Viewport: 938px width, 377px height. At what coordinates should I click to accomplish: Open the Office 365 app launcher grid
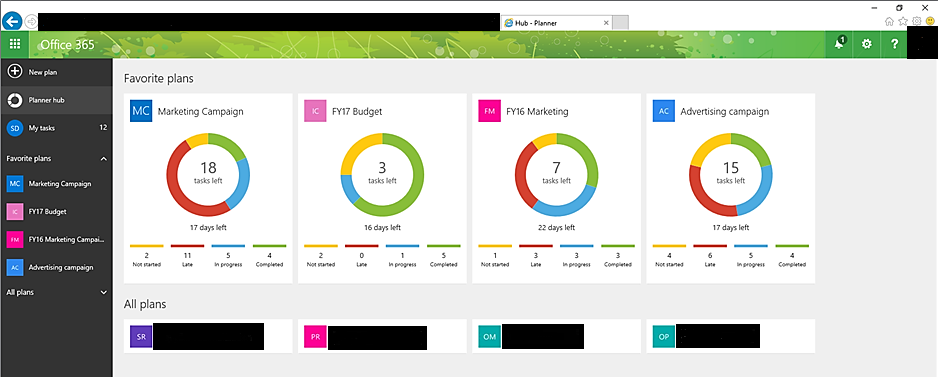pos(15,44)
